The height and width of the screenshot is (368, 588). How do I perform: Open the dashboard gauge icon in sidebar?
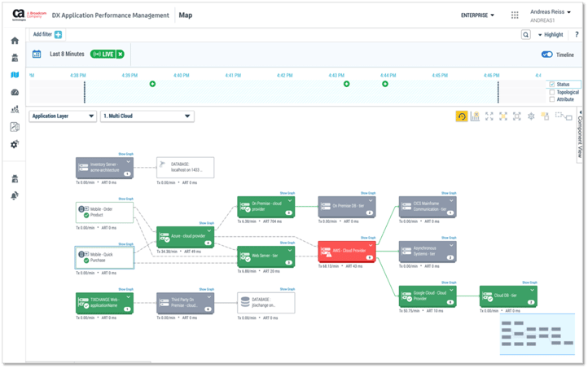pos(15,92)
